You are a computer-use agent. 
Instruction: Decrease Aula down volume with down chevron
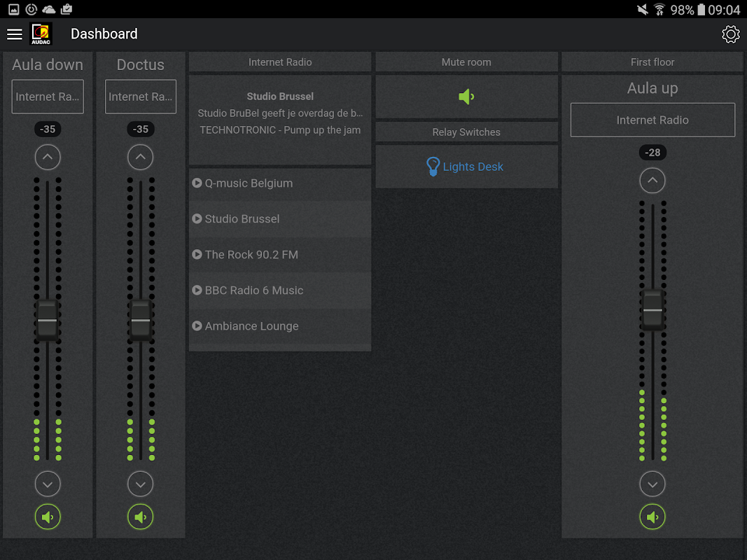[48, 484]
